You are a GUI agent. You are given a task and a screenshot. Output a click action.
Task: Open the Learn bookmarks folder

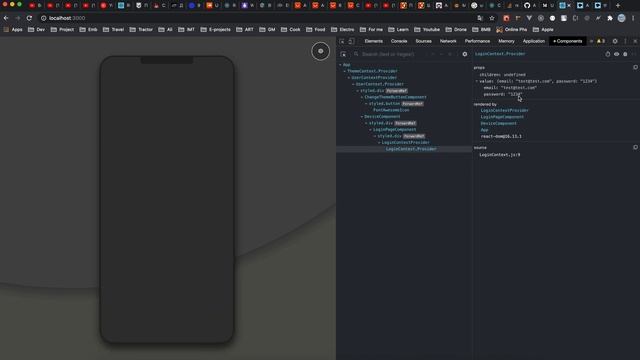398,29
